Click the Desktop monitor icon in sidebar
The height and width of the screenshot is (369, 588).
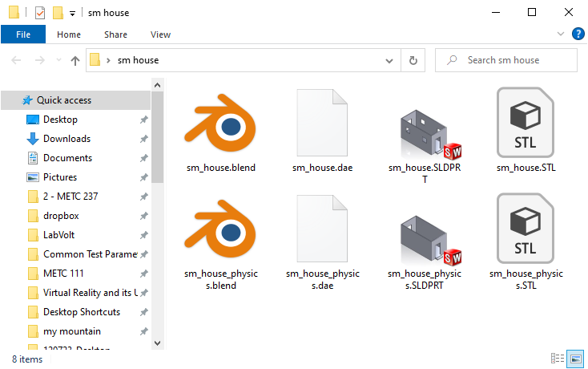(x=33, y=120)
